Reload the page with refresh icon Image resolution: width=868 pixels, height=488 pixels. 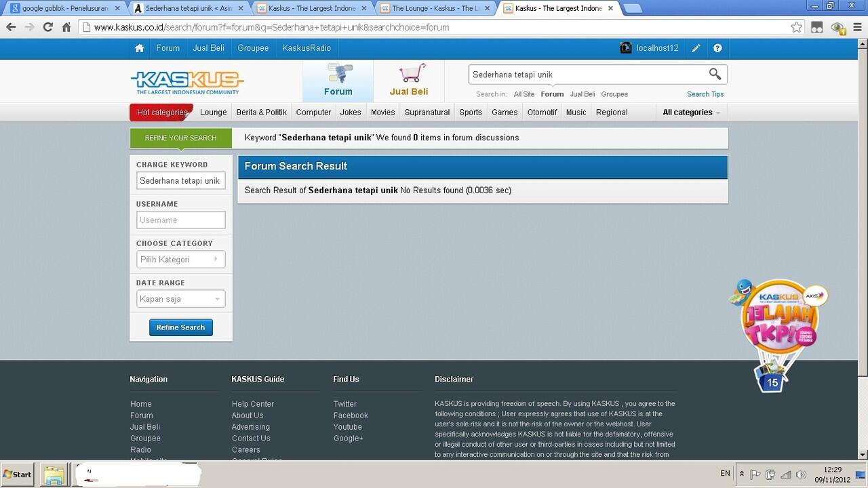click(x=47, y=27)
